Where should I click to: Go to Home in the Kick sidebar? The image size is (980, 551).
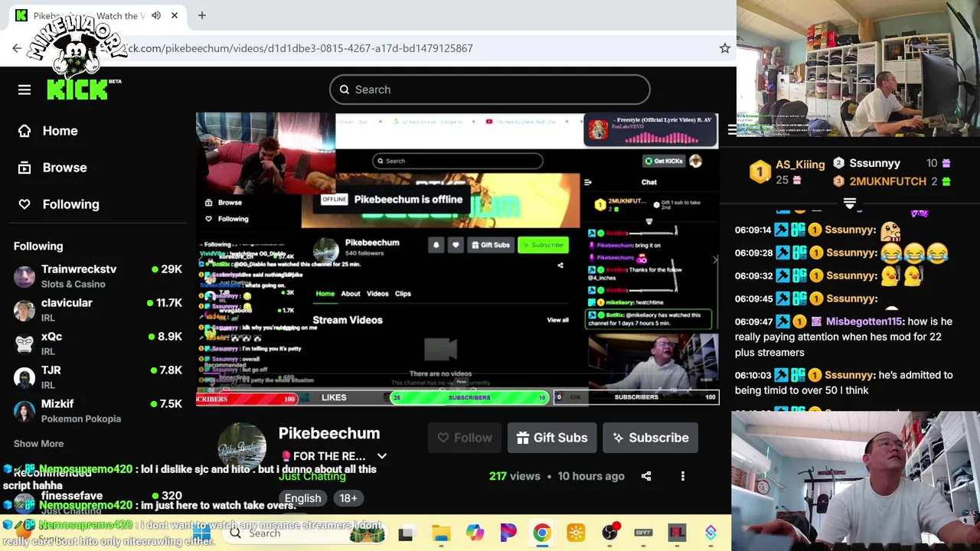click(x=60, y=131)
